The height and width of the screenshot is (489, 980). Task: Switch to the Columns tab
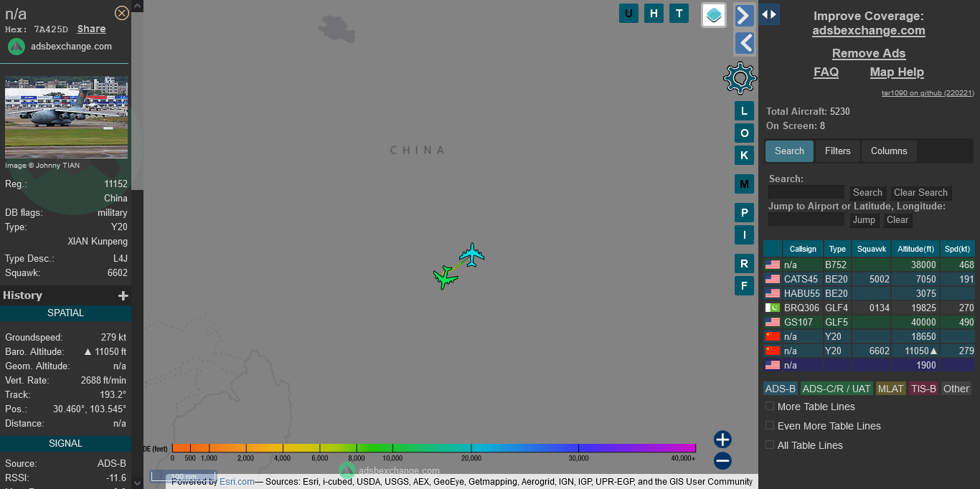tap(889, 151)
